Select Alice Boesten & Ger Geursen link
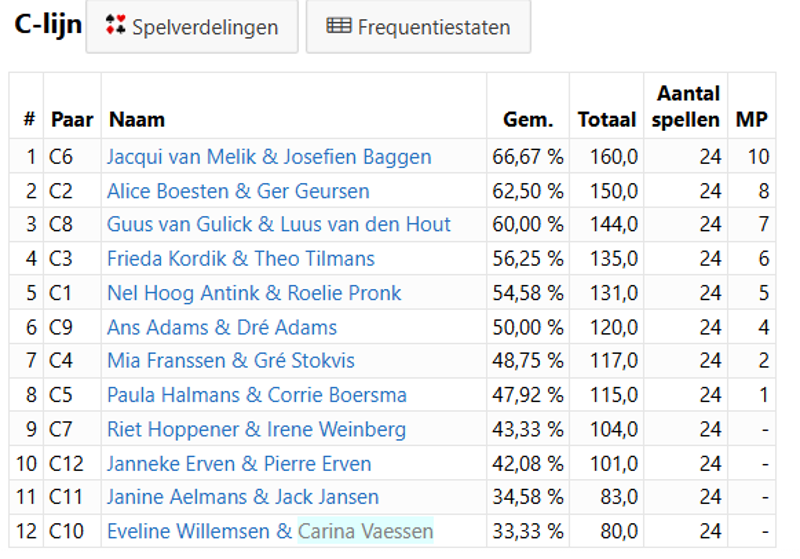Viewport: 800px width, 559px height. pyautogui.click(x=238, y=191)
